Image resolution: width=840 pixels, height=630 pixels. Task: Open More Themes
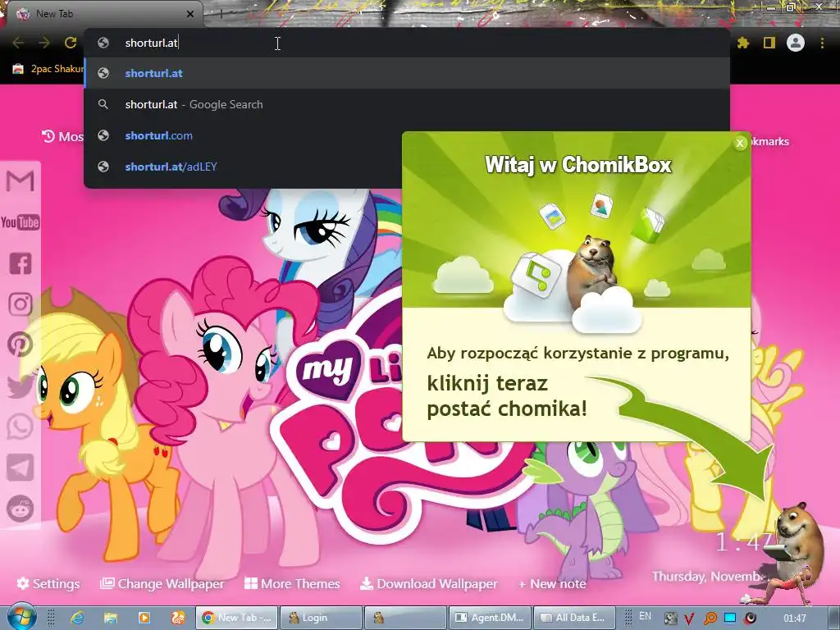point(292,583)
